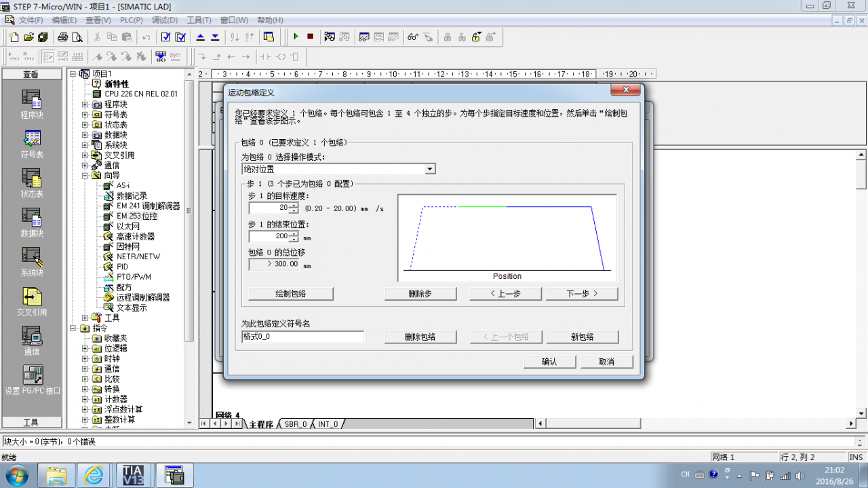Screen dimensions: 868x488
Task: Expand the 符号表 tree node
Action: [x=85, y=115]
